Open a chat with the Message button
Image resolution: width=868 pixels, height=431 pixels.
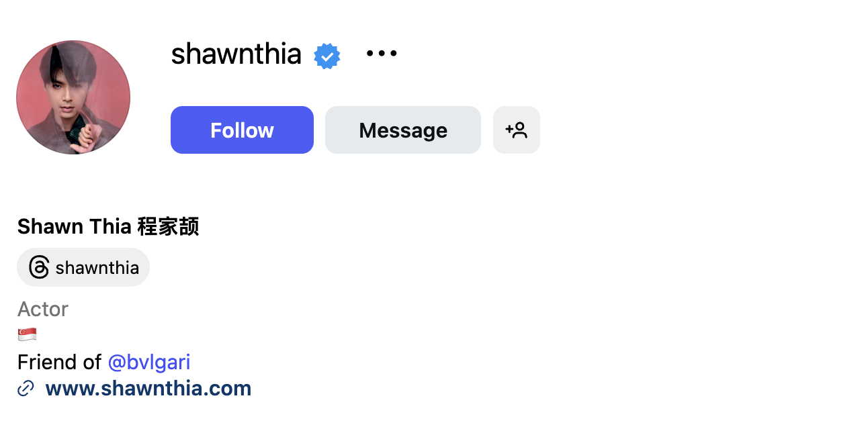402,130
